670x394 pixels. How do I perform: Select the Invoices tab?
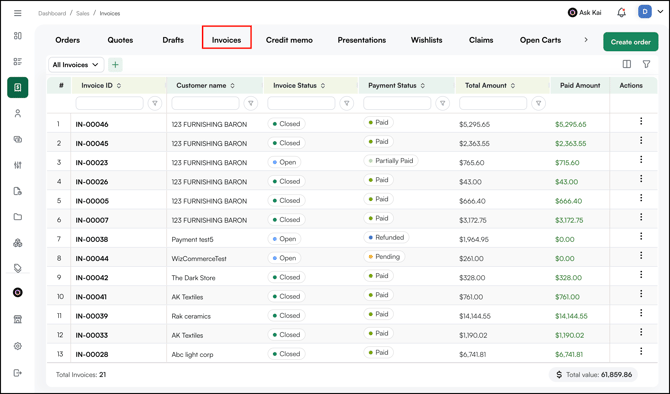point(226,40)
